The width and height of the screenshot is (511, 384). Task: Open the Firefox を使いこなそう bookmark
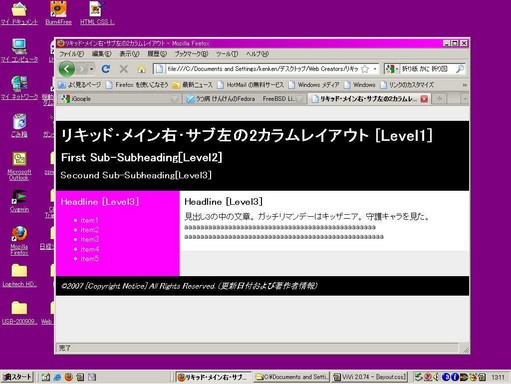pos(137,85)
